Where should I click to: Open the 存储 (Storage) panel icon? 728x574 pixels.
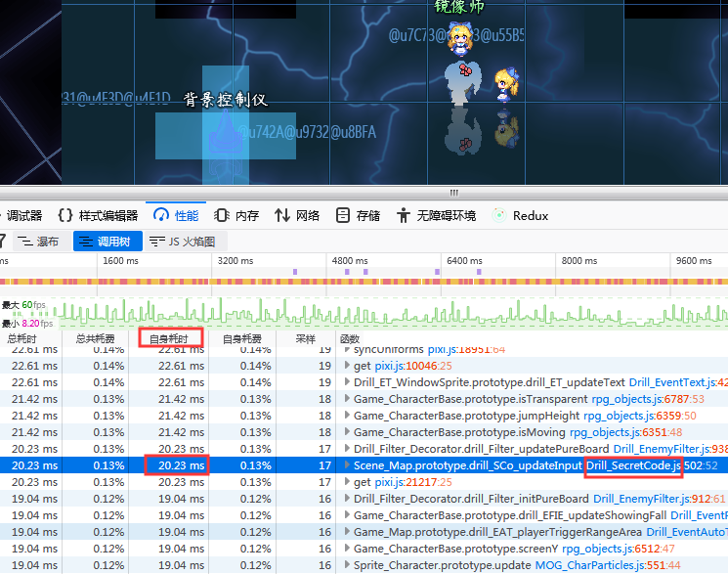click(343, 215)
